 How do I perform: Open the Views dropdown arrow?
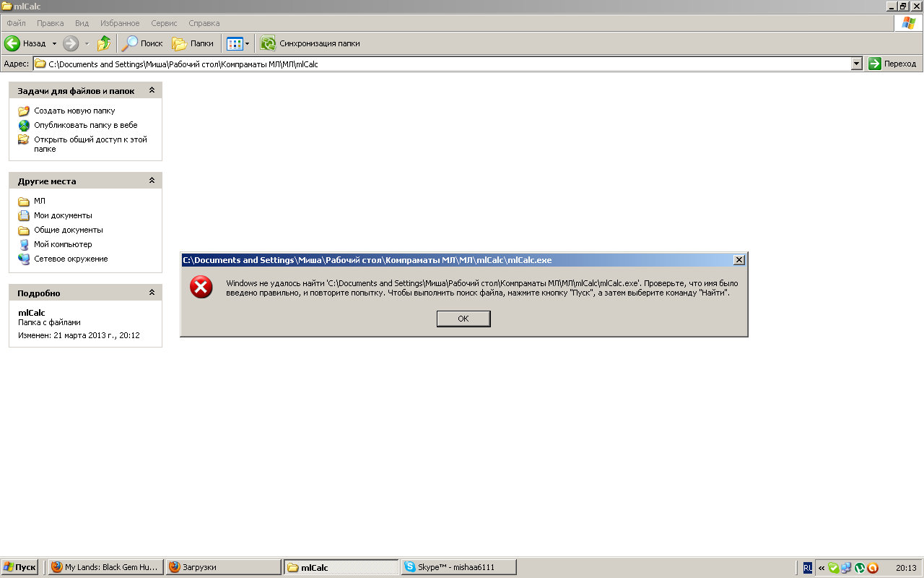pyautogui.click(x=247, y=43)
